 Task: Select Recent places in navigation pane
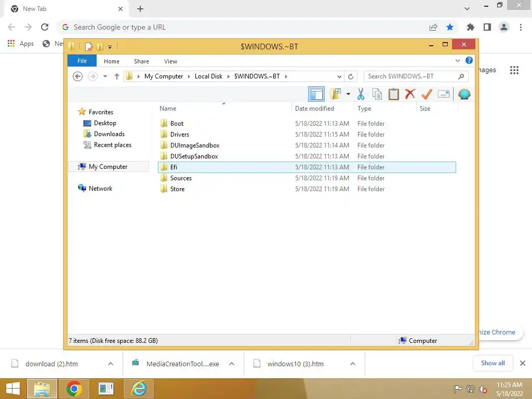pyautogui.click(x=113, y=145)
